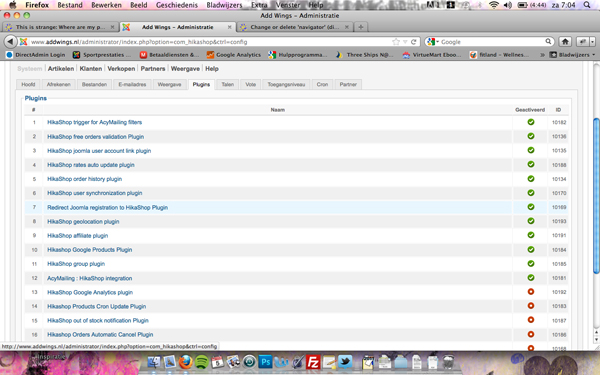Toggle HikaShop joomla user account link status

point(531,150)
